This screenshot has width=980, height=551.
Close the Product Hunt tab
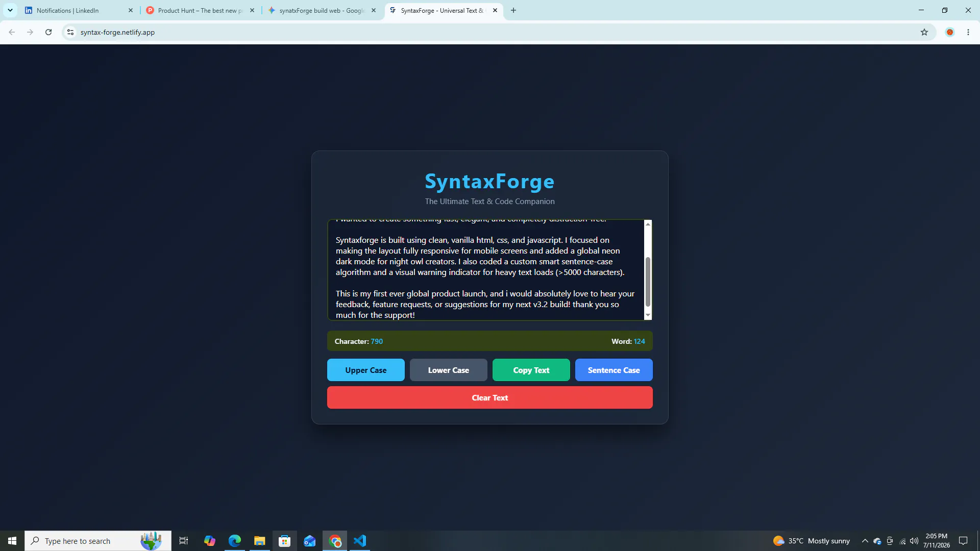tap(252, 10)
